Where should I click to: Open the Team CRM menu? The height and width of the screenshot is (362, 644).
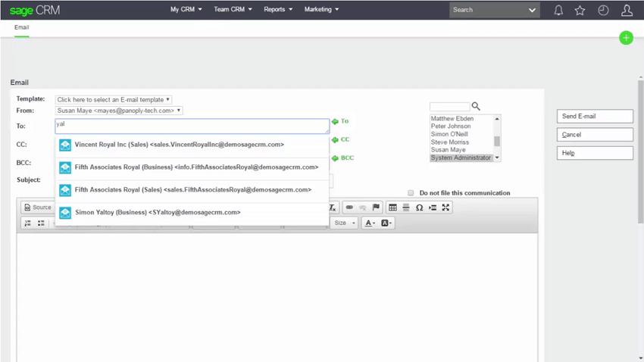pyautogui.click(x=233, y=9)
